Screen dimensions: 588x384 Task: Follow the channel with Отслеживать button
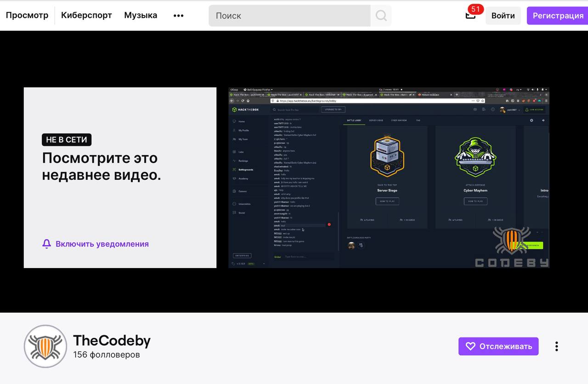(498, 346)
